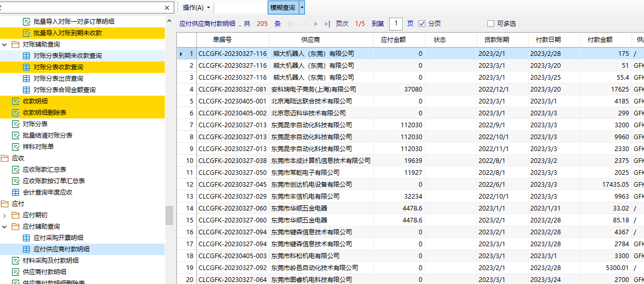Open the 操作(A) menu
The height and width of the screenshot is (284, 644).
196,8
